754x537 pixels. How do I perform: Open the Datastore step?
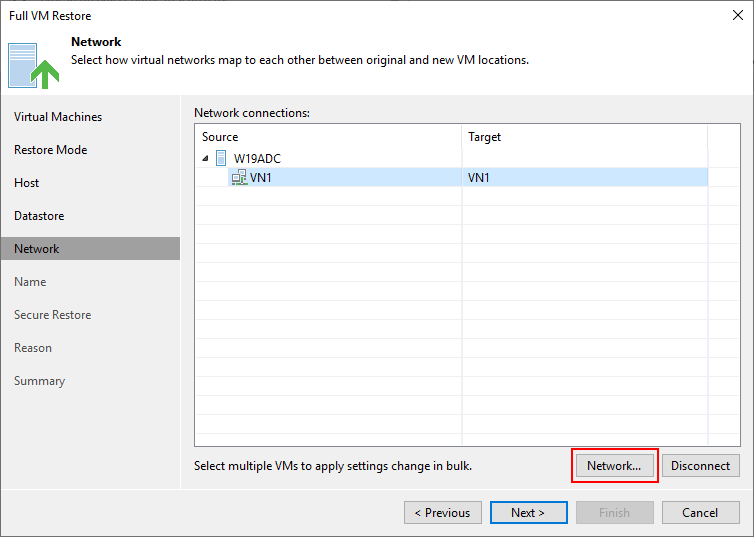tap(39, 216)
